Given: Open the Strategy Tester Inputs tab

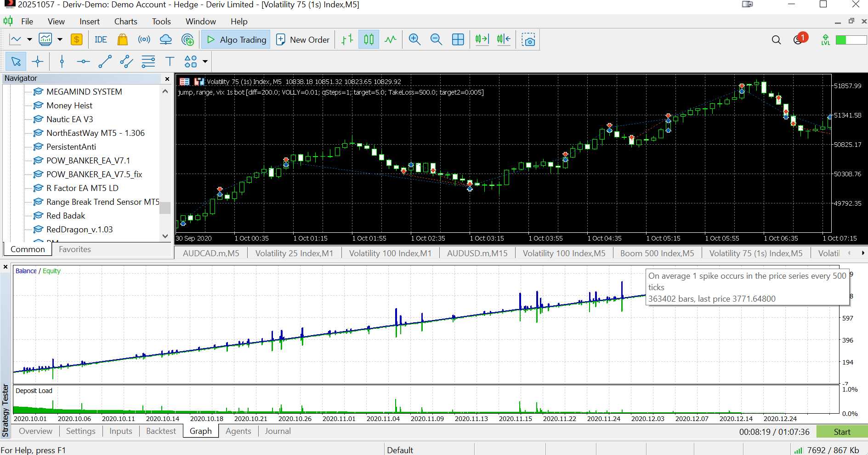Looking at the screenshot, I should click(x=120, y=431).
